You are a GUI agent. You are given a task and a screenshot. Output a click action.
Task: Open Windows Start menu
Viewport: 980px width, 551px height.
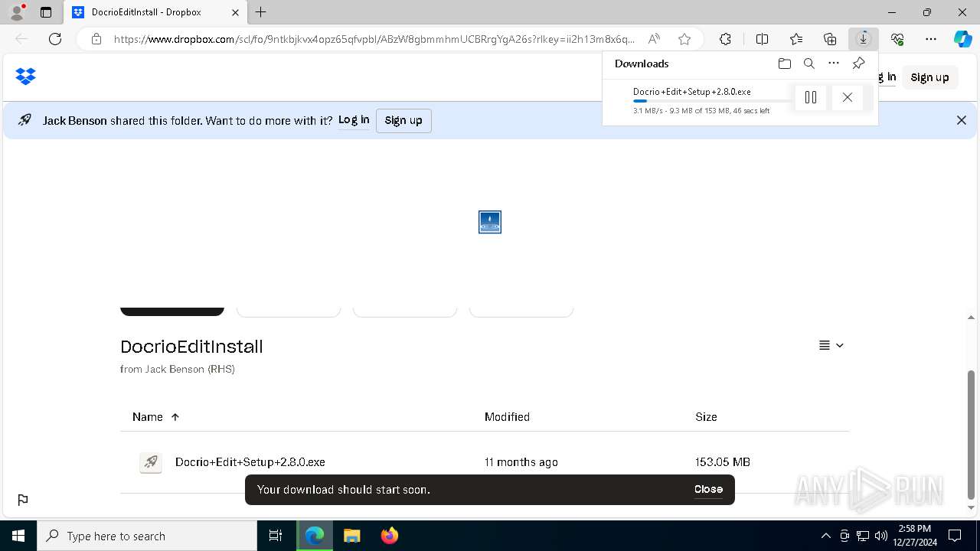point(18,536)
